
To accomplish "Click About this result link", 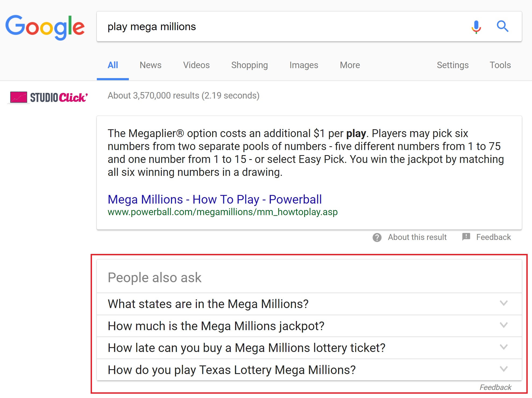I will pyautogui.click(x=417, y=237).
